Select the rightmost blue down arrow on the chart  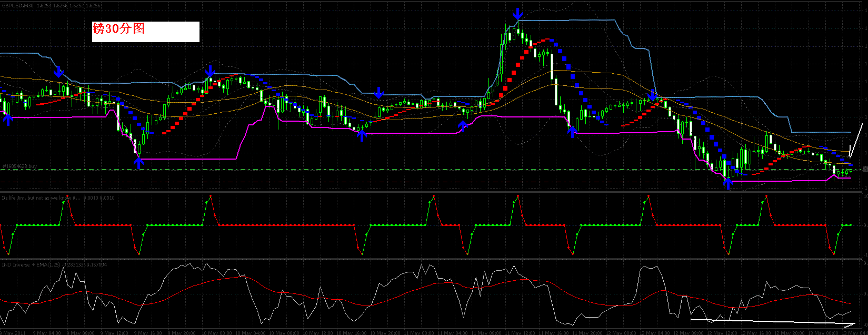pos(653,95)
